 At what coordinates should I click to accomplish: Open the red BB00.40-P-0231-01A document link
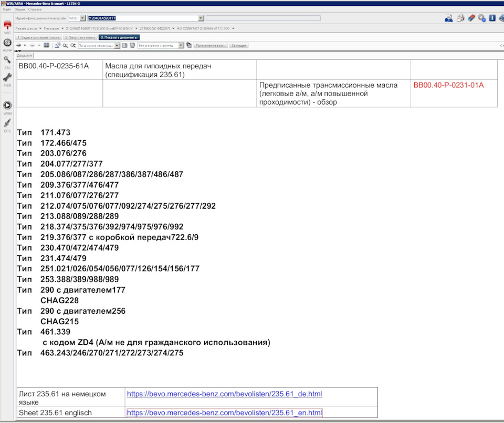[x=448, y=85]
